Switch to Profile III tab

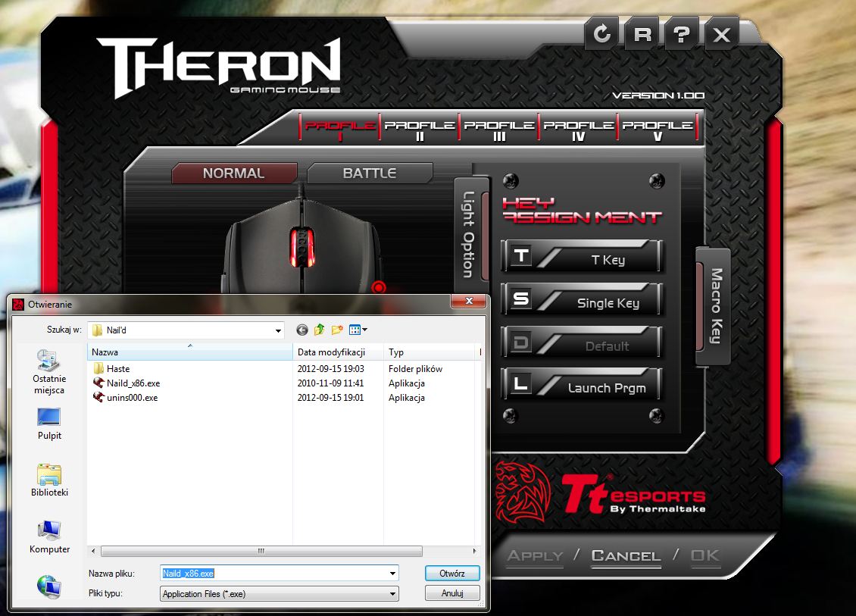[498, 130]
